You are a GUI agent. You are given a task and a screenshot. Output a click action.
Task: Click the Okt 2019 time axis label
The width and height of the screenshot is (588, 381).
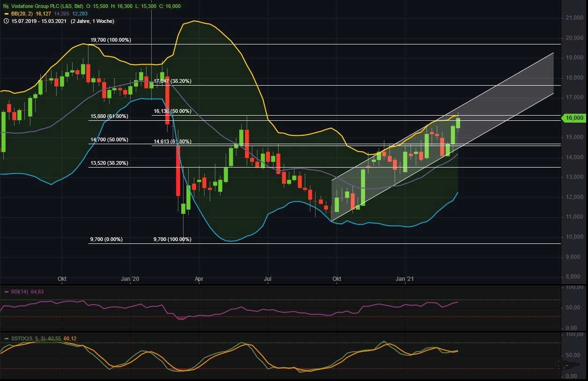click(x=62, y=279)
